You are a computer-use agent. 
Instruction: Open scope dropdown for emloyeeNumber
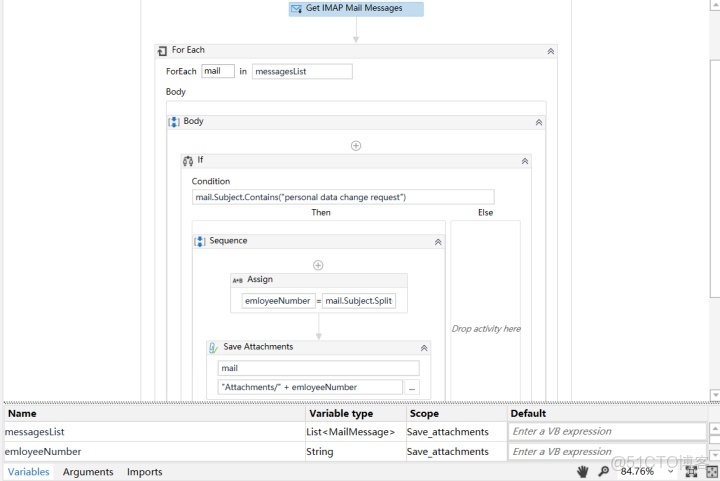(x=456, y=452)
